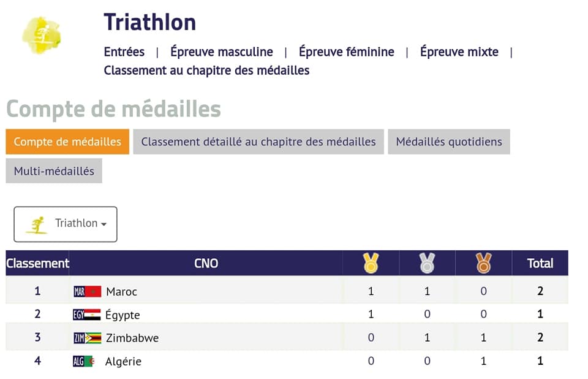Click the Zimbabwe flag icon
This screenshot has height=379, width=588.
point(88,338)
